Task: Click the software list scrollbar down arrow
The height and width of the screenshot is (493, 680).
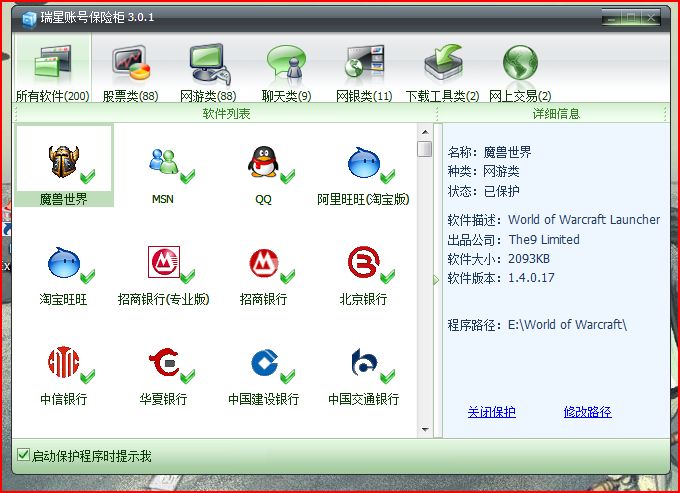Action: click(x=425, y=429)
